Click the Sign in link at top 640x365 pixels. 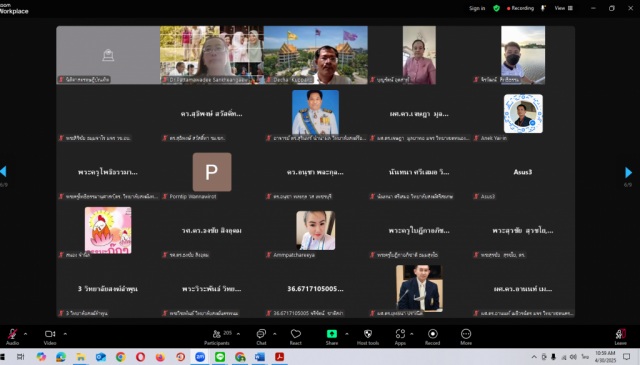(x=477, y=8)
